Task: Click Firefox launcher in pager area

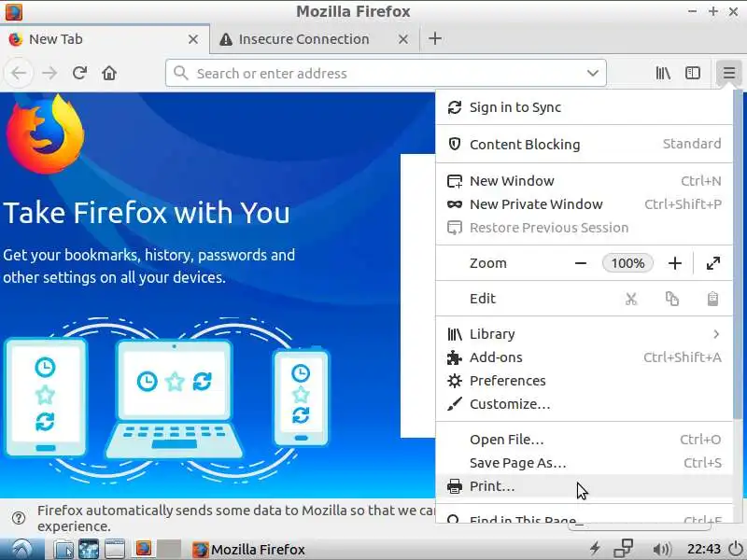Action: [x=144, y=549]
